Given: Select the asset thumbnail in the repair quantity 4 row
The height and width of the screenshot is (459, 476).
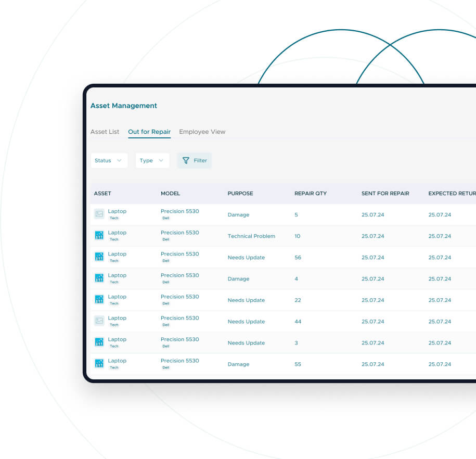Looking at the screenshot, I should (x=99, y=278).
